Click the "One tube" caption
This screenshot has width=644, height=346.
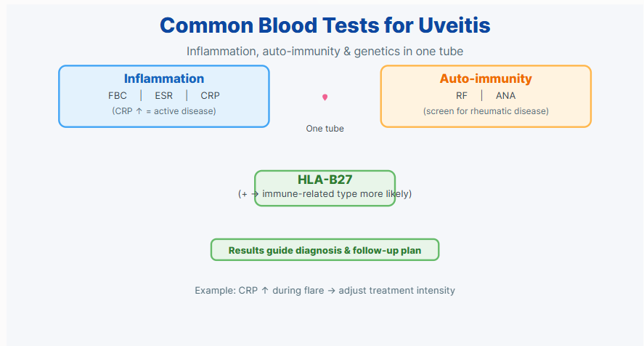pyautogui.click(x=325, y=129)
